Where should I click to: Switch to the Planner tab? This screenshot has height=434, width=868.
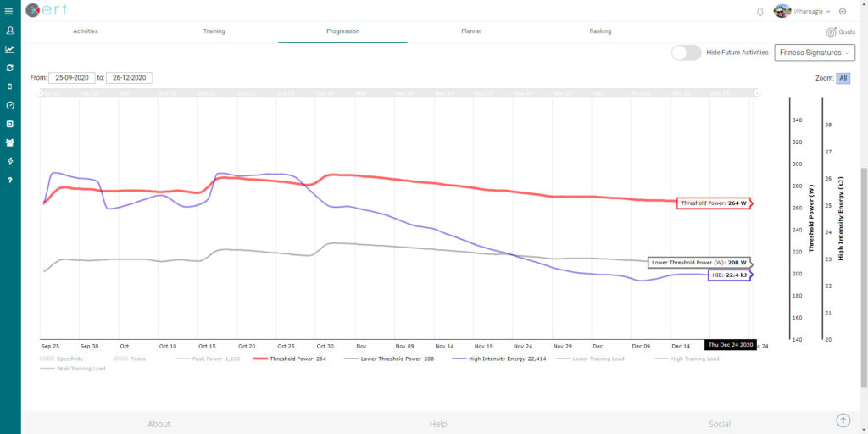(471, 31)
